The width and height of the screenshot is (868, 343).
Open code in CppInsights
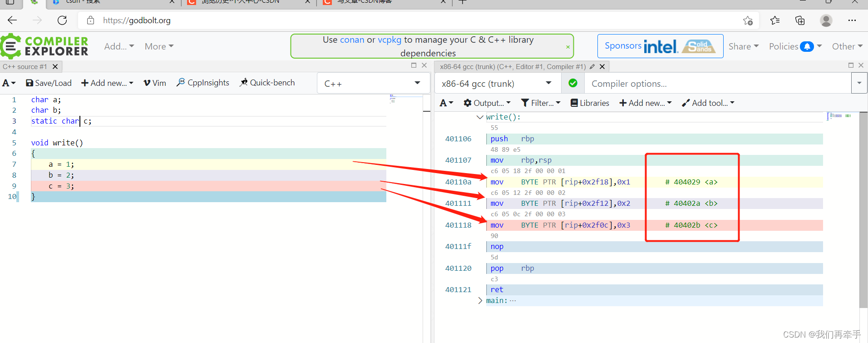[203, 82]
